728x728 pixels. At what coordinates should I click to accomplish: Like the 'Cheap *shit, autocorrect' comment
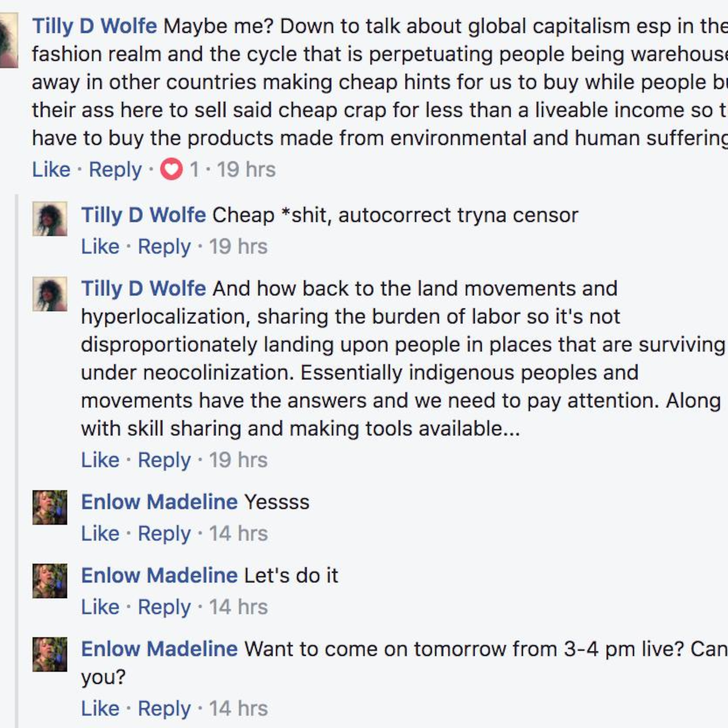pyautogui.click(x=99, y=246)
